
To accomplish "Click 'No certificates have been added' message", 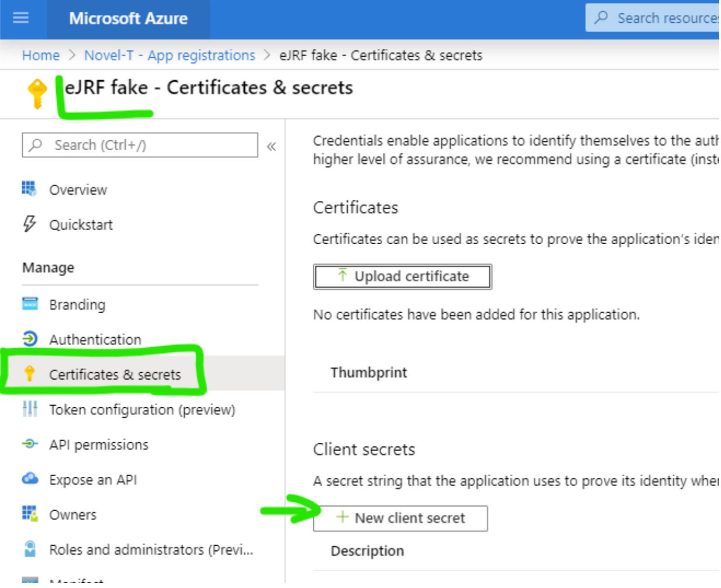I will click(477, 315).
